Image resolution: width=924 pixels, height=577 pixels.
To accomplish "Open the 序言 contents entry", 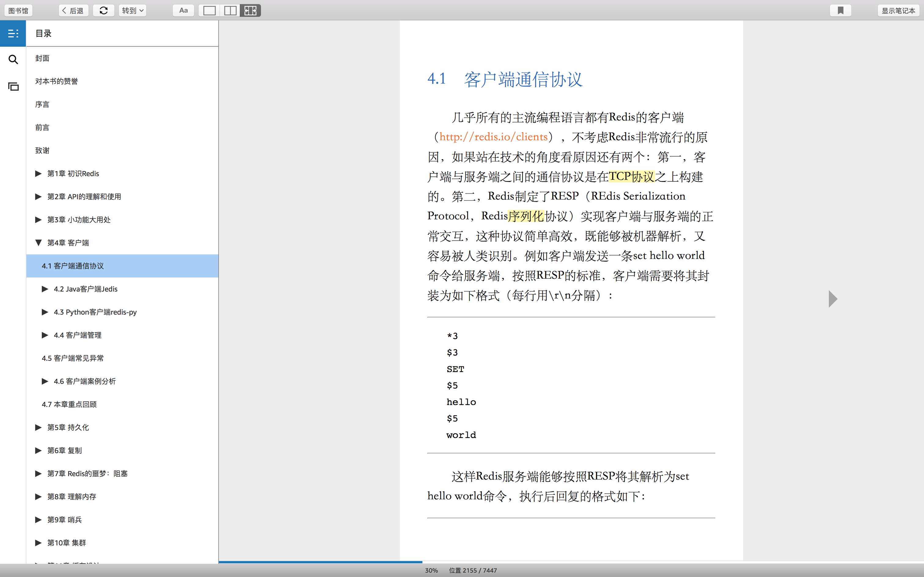I will point(42,104).
